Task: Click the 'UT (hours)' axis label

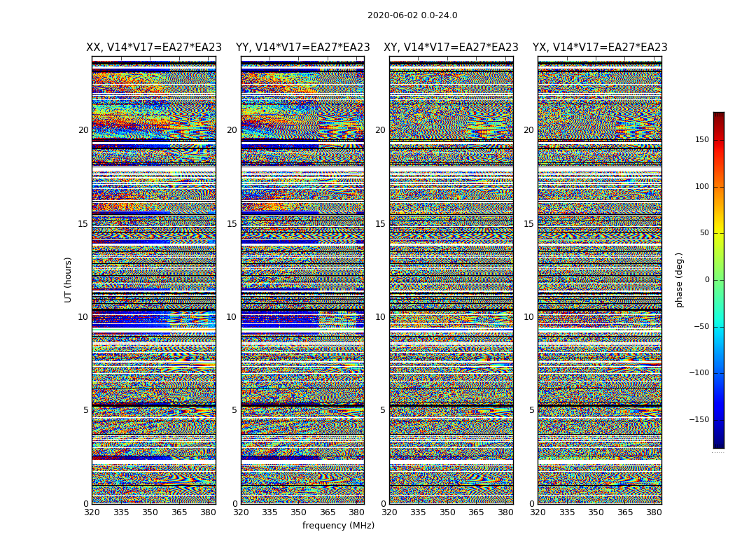Action: (68, 280)
